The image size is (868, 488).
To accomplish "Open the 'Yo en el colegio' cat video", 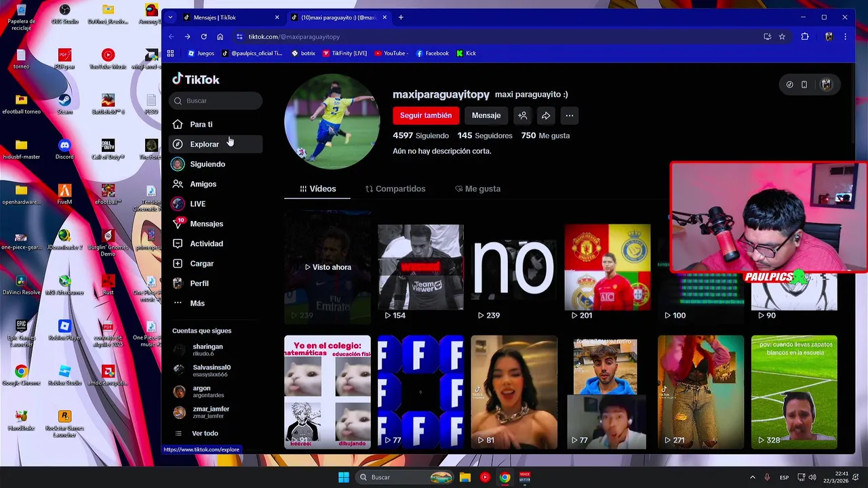I will 328,392.
